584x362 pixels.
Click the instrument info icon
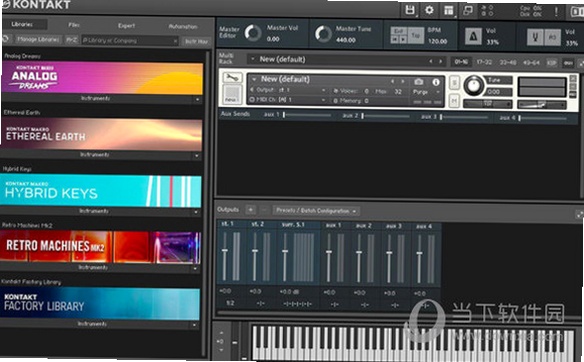tap(435, 82)
